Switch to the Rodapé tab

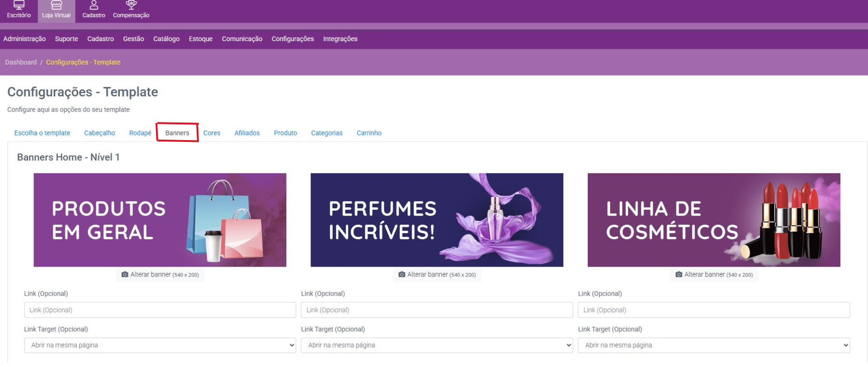140,133
